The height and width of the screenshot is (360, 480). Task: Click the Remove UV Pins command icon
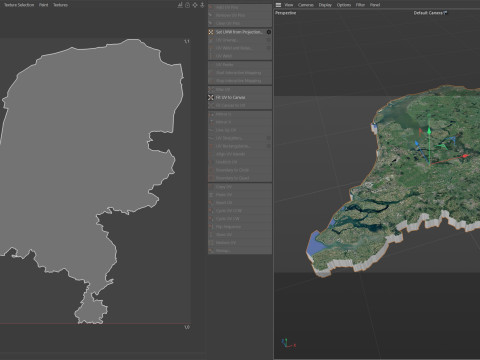click(x=211, y=15)
